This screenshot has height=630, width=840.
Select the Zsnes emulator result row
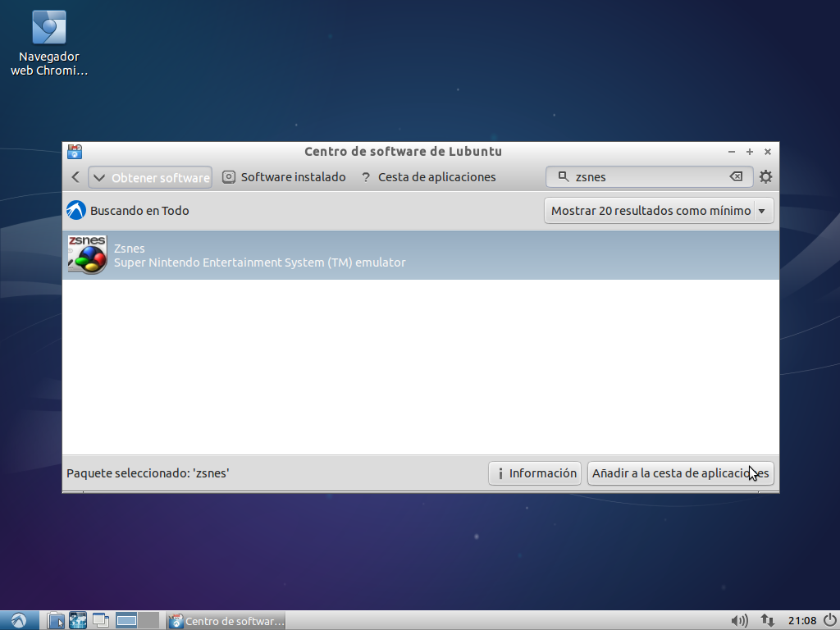coord(420,255)
